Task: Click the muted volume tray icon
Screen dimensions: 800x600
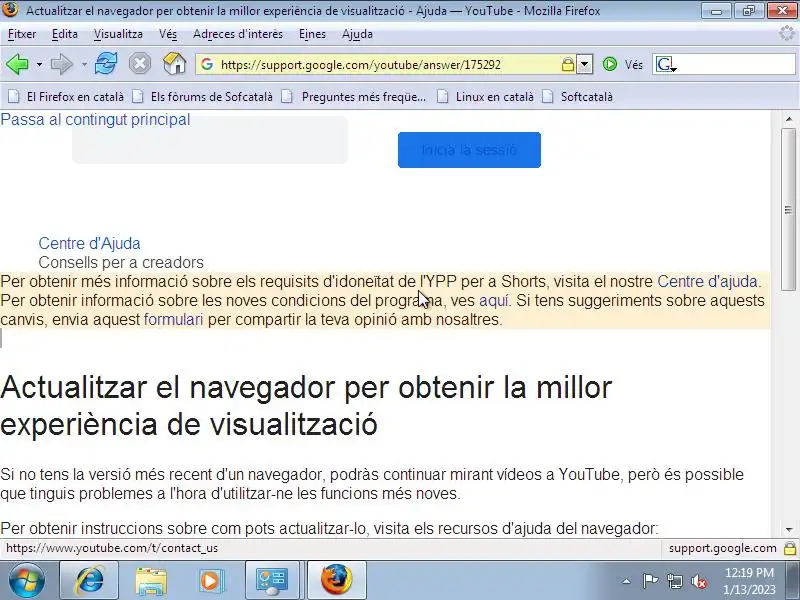Action: pyautogui.click(x=699, y=581)
